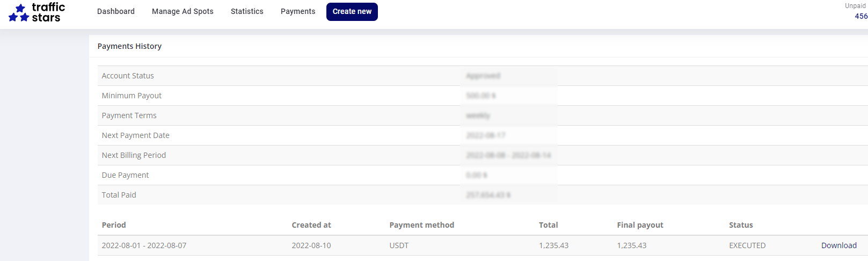
Task: Open the Dashboard menu item
Action: (x=116, y=11)
